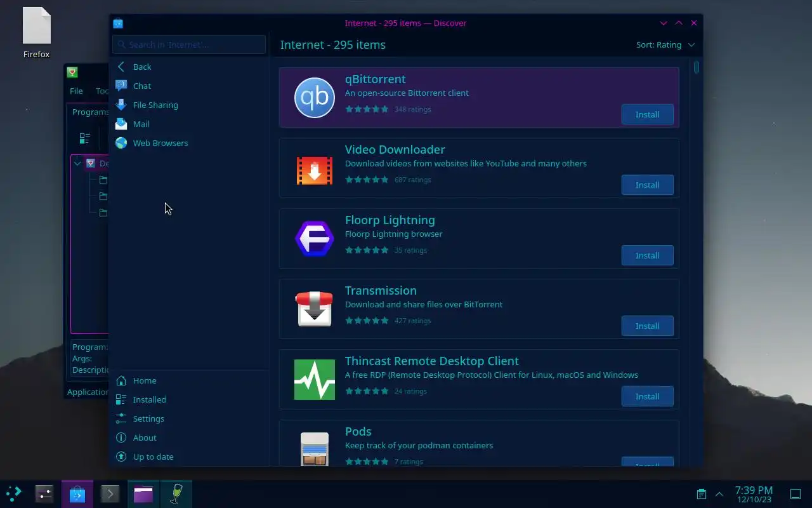The image size is (812, 508).
Task: Click the '687 ratings' star row
Action: click(388, 180)
